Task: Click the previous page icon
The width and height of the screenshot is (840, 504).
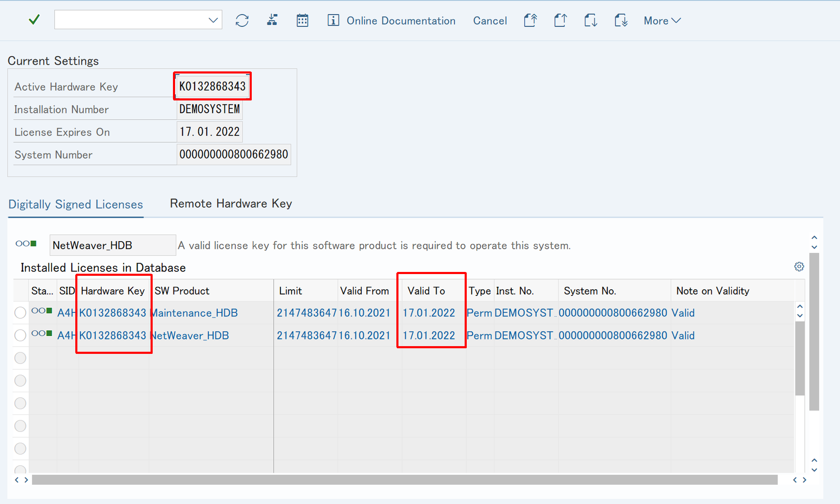Action: pos(561,20)
